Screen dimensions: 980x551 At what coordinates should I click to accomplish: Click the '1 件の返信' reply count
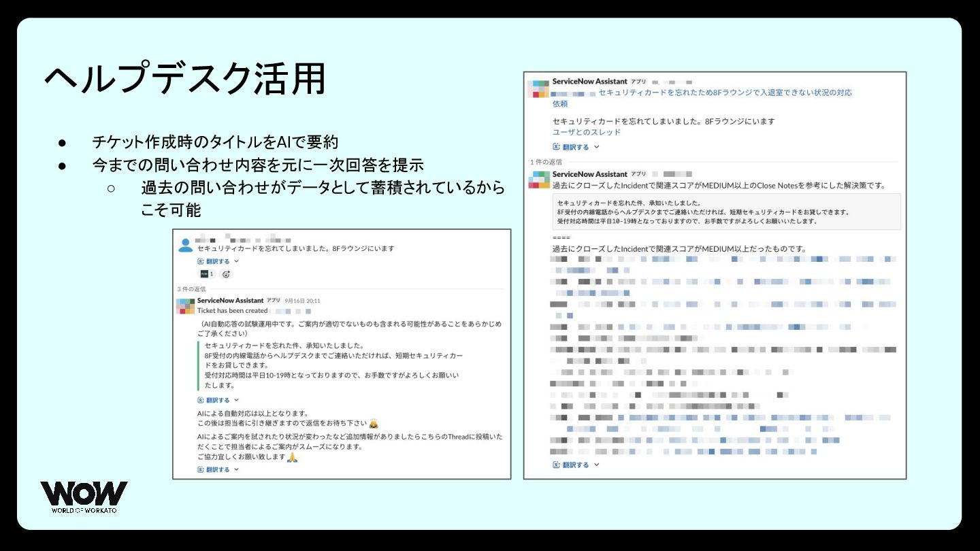(546, 162)
